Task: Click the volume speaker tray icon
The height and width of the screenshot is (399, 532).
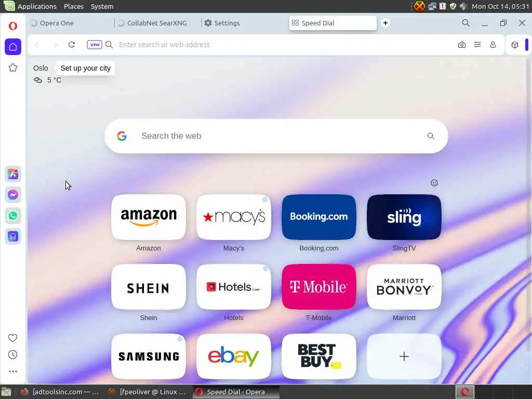Action: pos(463,6)
